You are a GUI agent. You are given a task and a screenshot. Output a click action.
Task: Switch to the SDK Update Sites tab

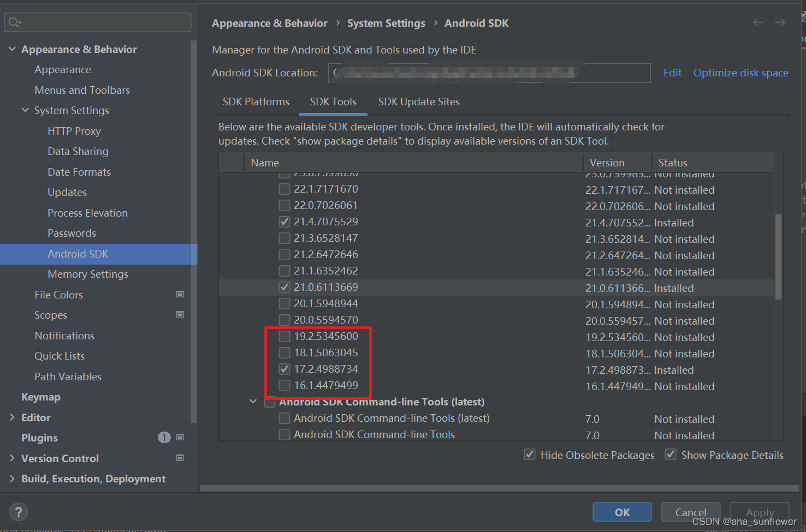click(x=418, y=101)
